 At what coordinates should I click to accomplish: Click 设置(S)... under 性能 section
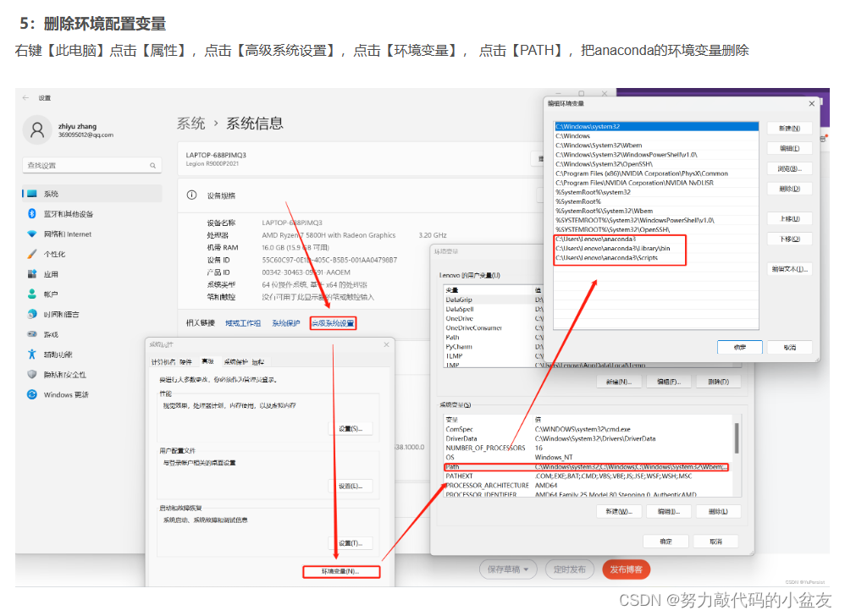click(x=351, y=429)
